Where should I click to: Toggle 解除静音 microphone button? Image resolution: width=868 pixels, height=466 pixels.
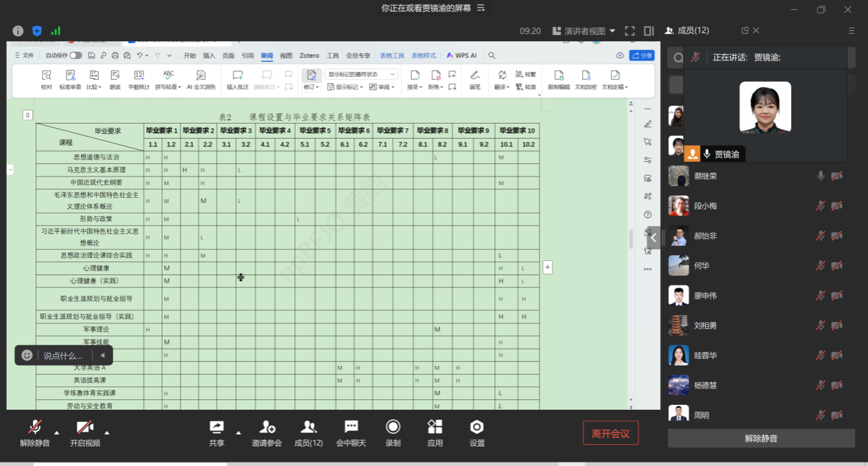34,428
